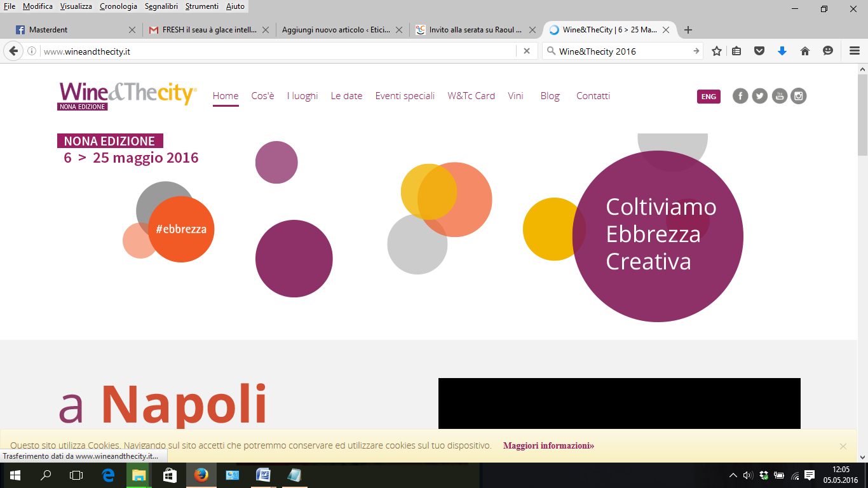Click the search go arrow in search box

(x=696, y=51)
